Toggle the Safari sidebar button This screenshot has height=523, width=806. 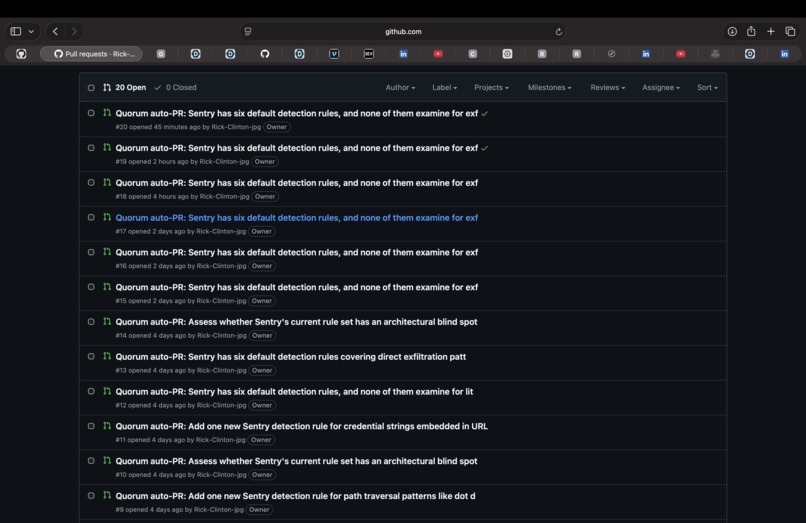[x=16, y=31]
